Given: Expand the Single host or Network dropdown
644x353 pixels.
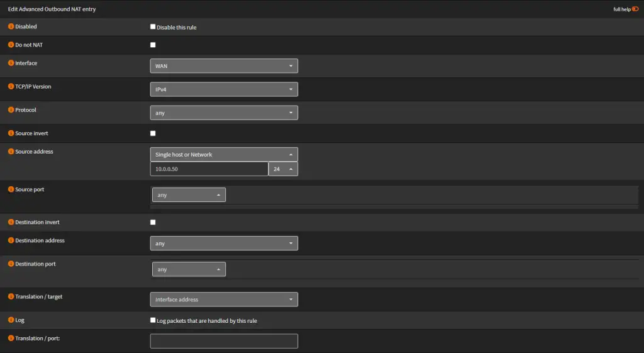Looking at the screenshot, I should (x=223, y=154).
